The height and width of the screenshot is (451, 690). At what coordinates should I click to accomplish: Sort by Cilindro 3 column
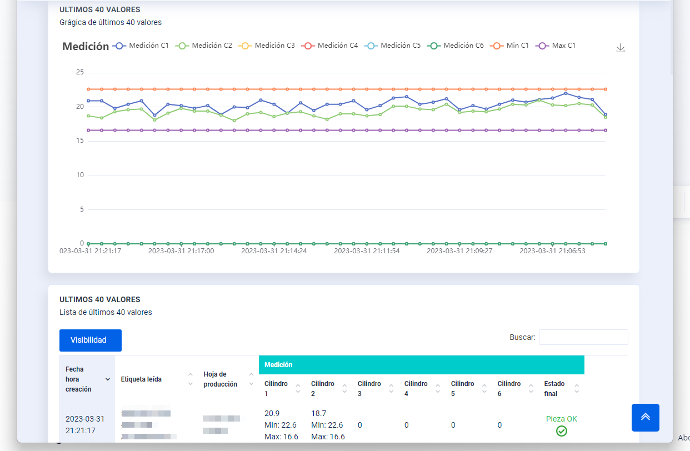(x=375, y=389)
